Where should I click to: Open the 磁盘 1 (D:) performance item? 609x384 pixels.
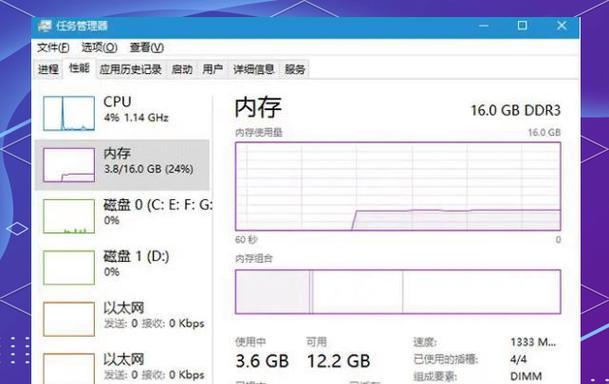(123, 268)
